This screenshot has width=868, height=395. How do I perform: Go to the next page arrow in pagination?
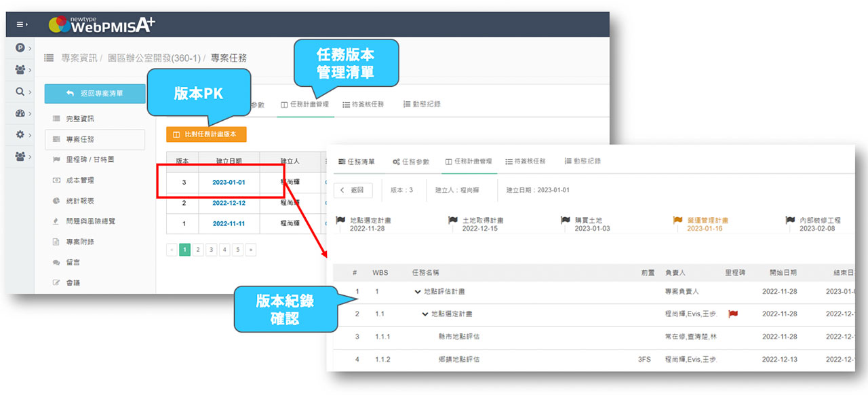click(x=251, y=250)
